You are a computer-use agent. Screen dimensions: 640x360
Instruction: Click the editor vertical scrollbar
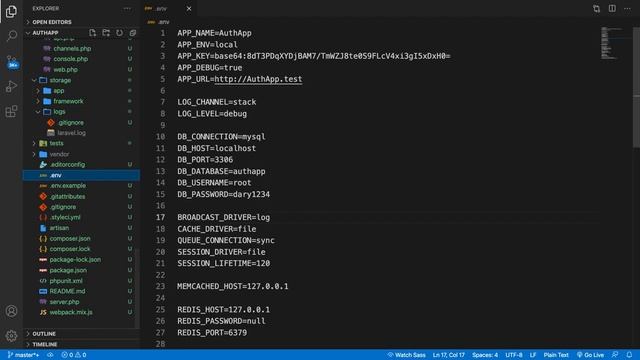point(636,88)
